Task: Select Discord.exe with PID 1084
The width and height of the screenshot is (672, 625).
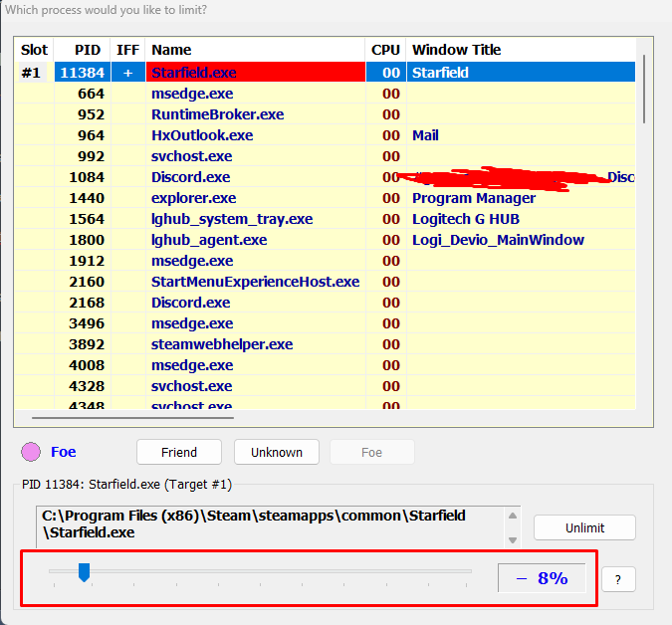Action: [325, 177]
